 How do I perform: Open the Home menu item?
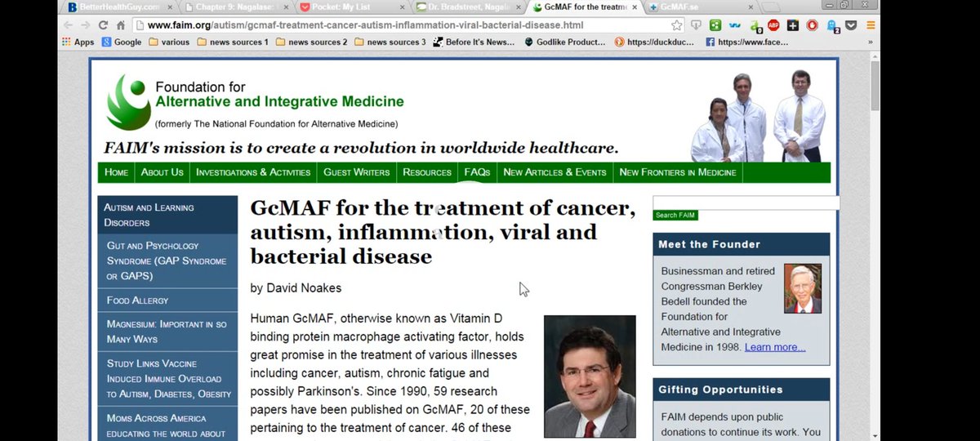coord(116,172)
